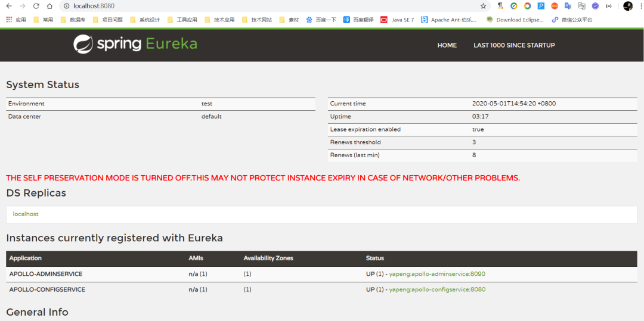The height and width of the screenshot is (321, 644).
Task: Open the 数据库 bookmark folder
Action: point(73,20)
